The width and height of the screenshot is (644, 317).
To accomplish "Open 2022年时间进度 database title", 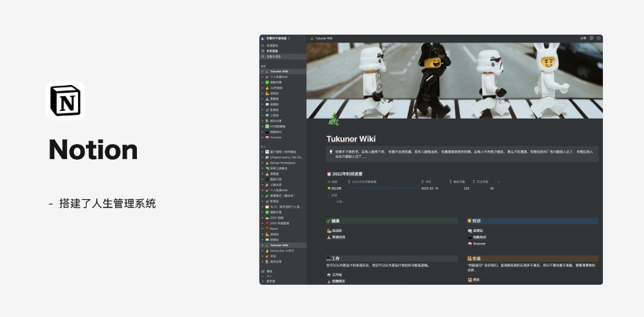I will 347,174.
